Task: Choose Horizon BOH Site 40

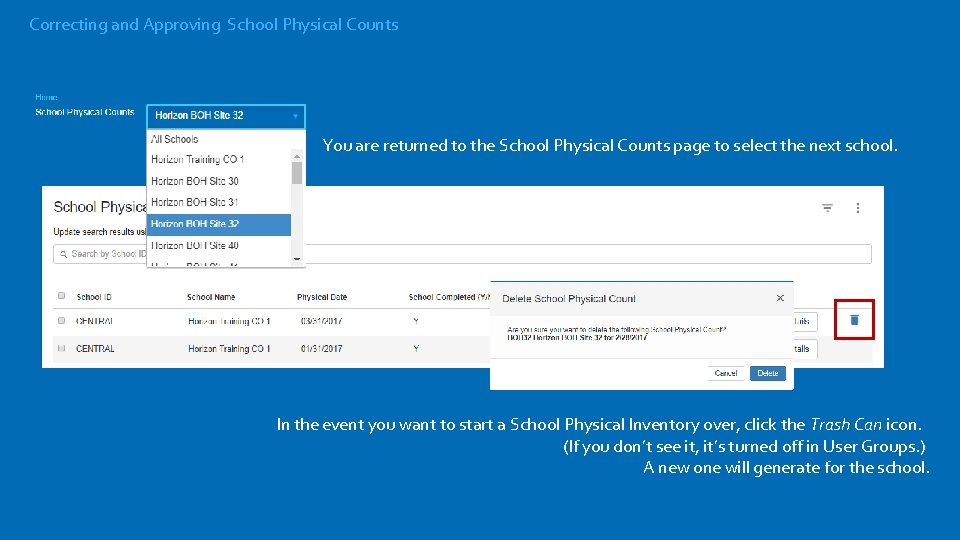Action: [195, 246]
